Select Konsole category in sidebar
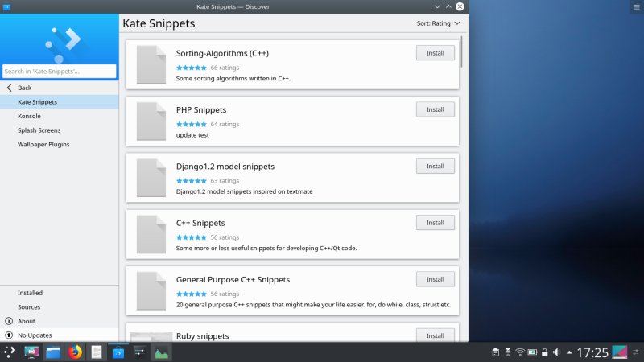 tap(60, 116)
